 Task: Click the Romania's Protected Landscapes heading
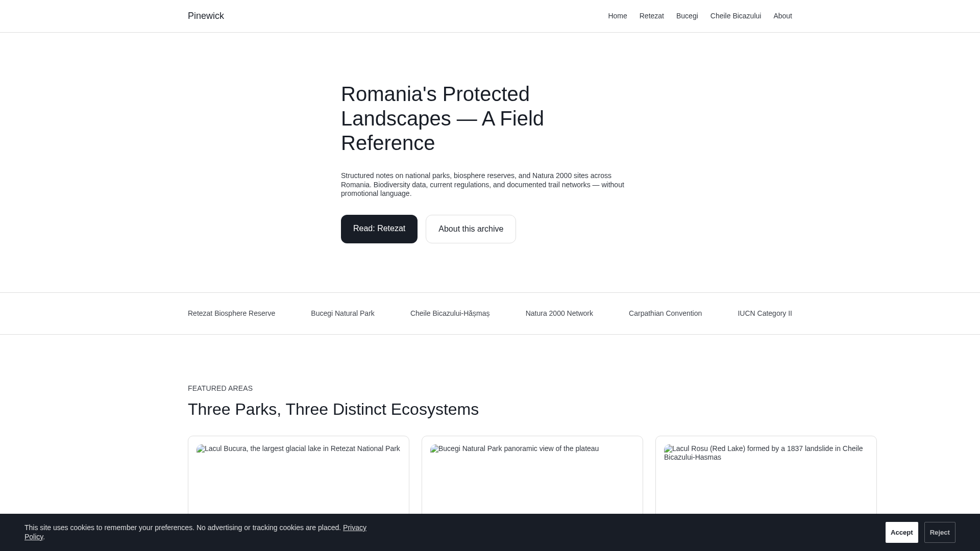(443, 118)
